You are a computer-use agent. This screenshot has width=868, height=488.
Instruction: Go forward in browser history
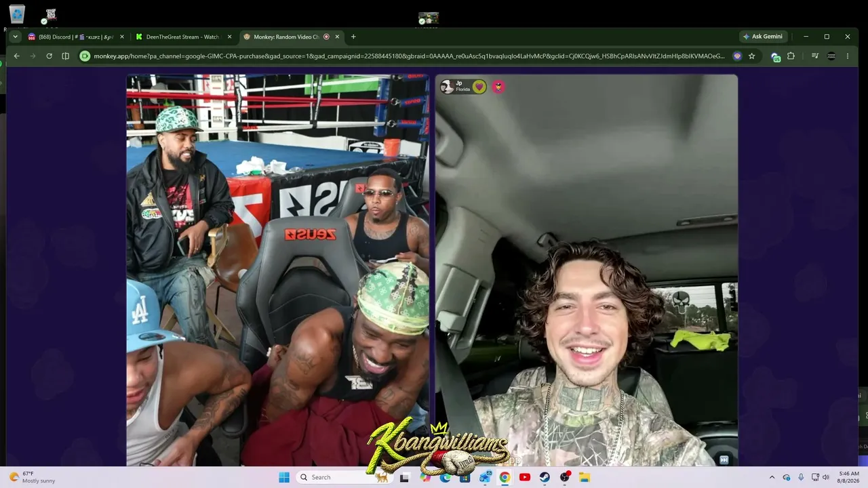(x=33, y=56)
